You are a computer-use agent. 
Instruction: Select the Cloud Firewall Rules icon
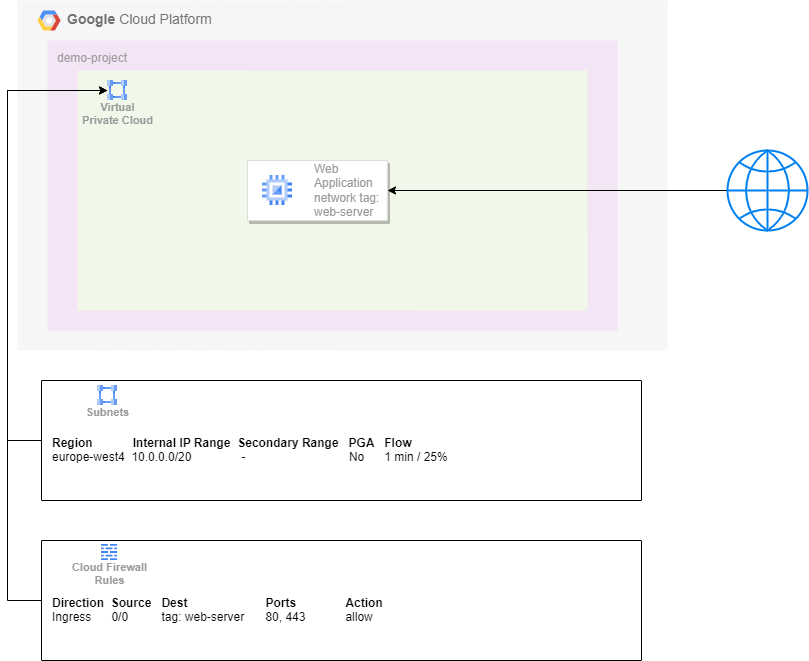109,552
